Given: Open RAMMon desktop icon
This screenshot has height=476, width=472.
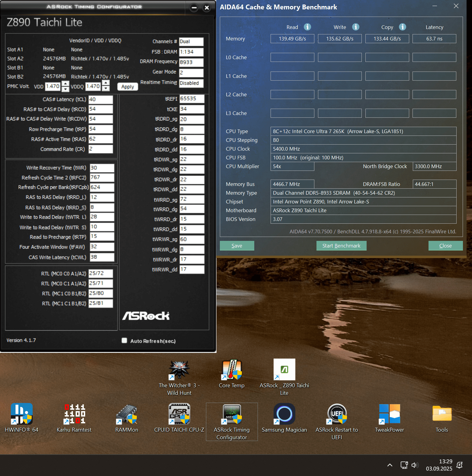Looking at the screenshot, I should point(127,418).
